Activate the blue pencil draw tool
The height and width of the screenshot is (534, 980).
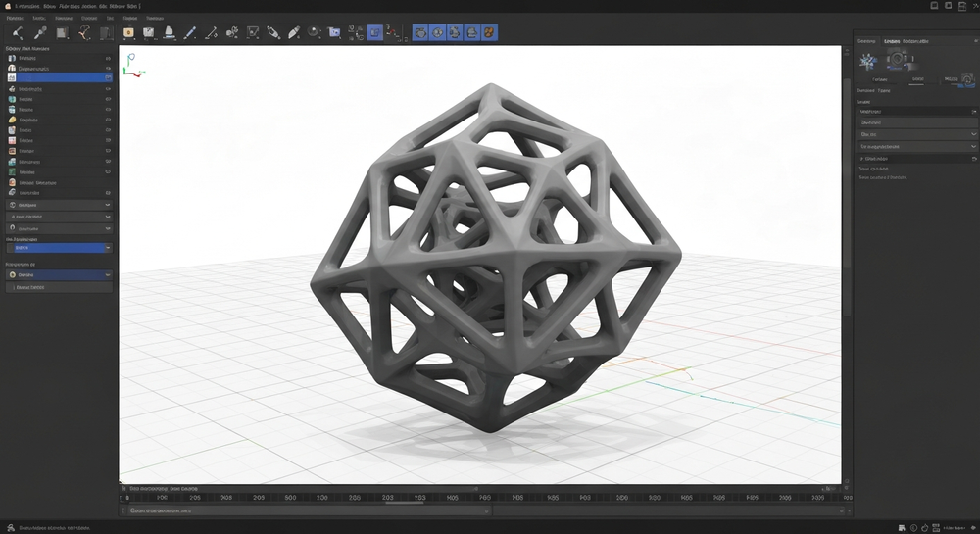click(x=190, y=33)
